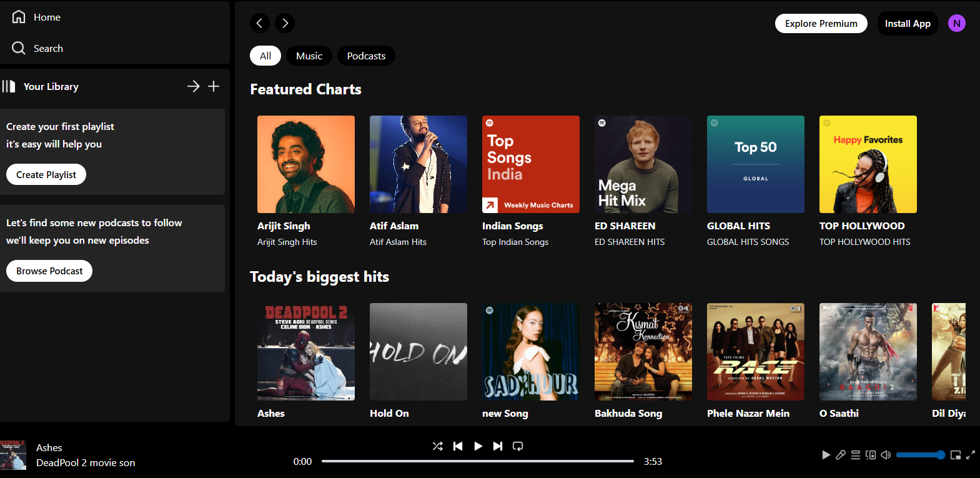Click the Browse Podcast button
Screen dimensions: 980x478
click(x=49, y=271)
